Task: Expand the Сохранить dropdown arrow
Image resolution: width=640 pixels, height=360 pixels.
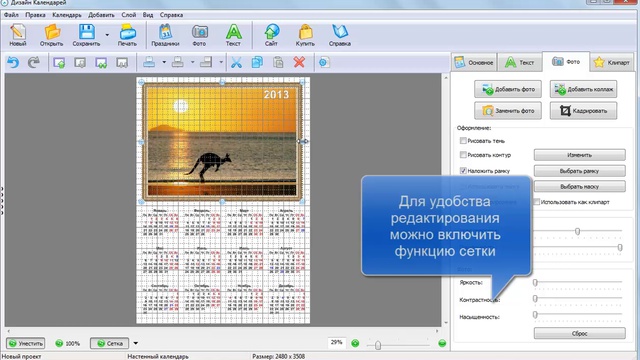Action: pos(107,35)
